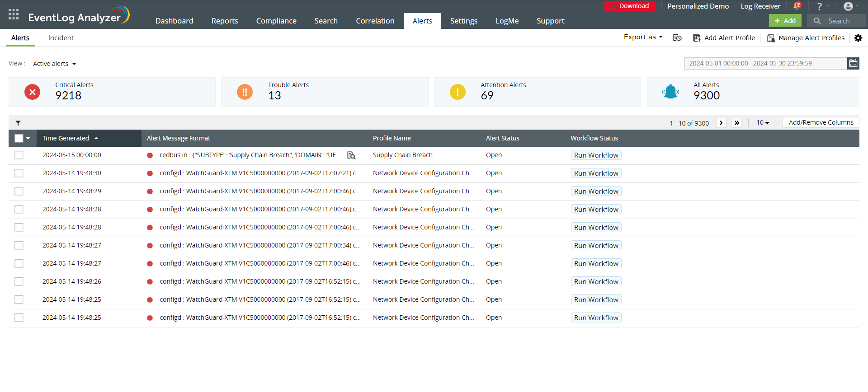Click the redbus.in alert message text
Viewport: 868px width, 392px height.
[250, 155]
